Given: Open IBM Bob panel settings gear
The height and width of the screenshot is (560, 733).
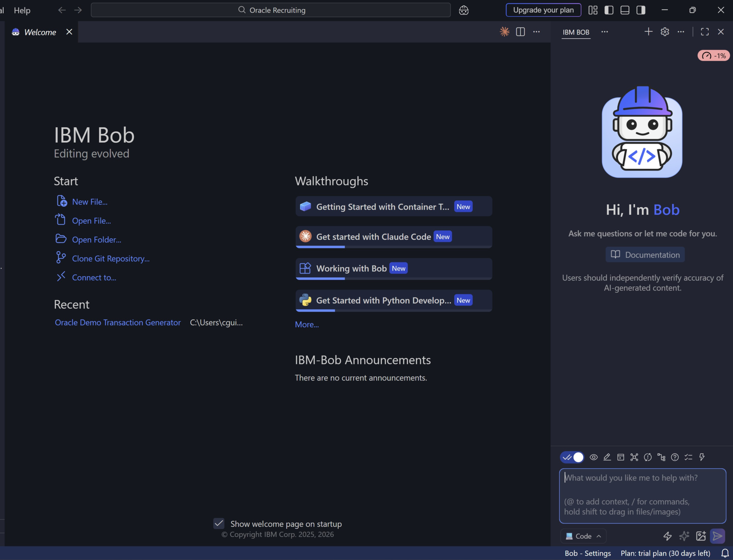Looking at the screenshot, I should [x=665, y=32].
